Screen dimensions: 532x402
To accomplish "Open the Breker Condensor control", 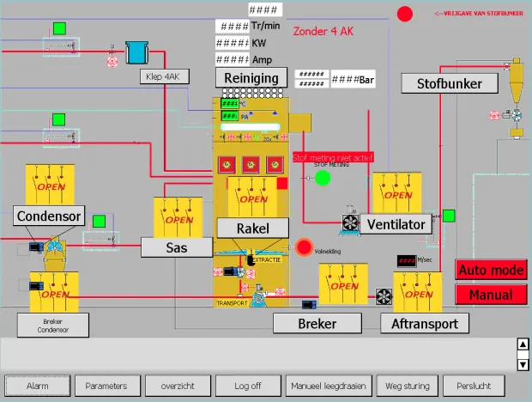I will tap(53, 326).
